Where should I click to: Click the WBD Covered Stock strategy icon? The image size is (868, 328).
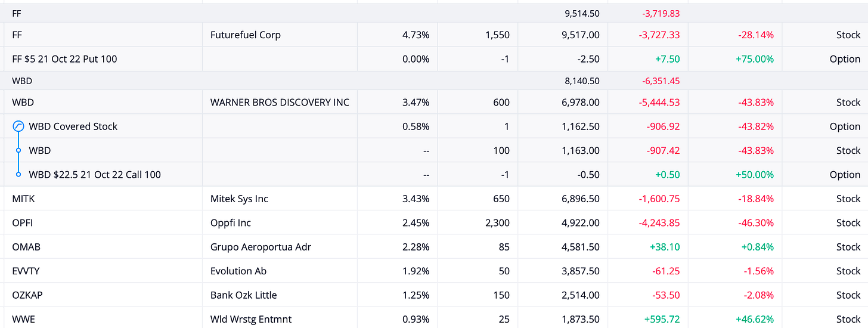pyautogui.click(x=18, y=126)
